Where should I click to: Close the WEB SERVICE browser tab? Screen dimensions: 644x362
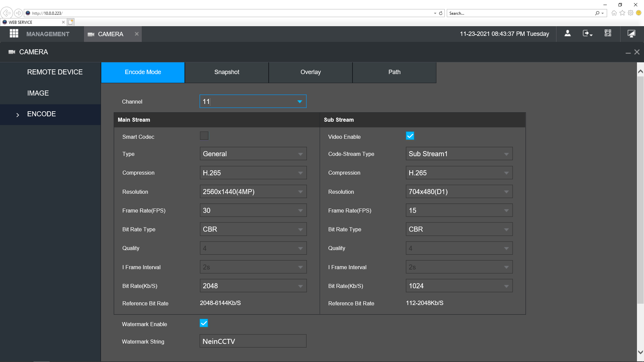click(x=63, y=22)
